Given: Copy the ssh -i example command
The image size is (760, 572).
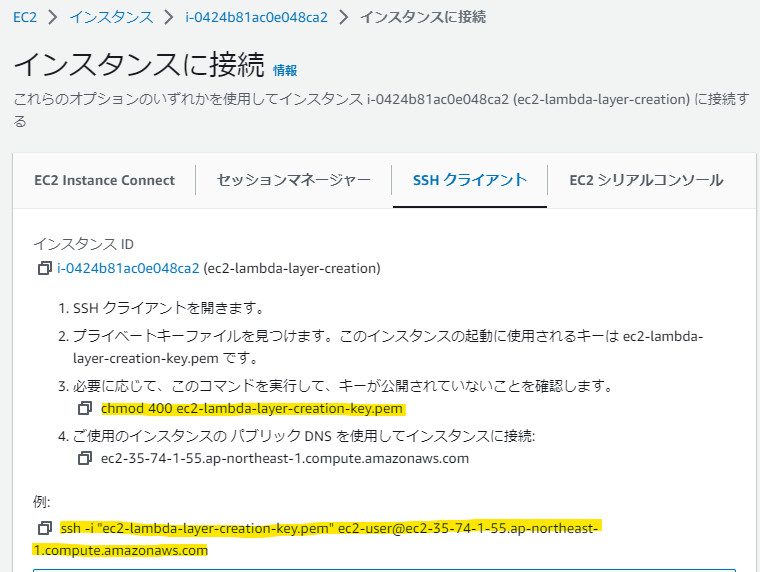Looking at the screenshot, I should (45, 528).
